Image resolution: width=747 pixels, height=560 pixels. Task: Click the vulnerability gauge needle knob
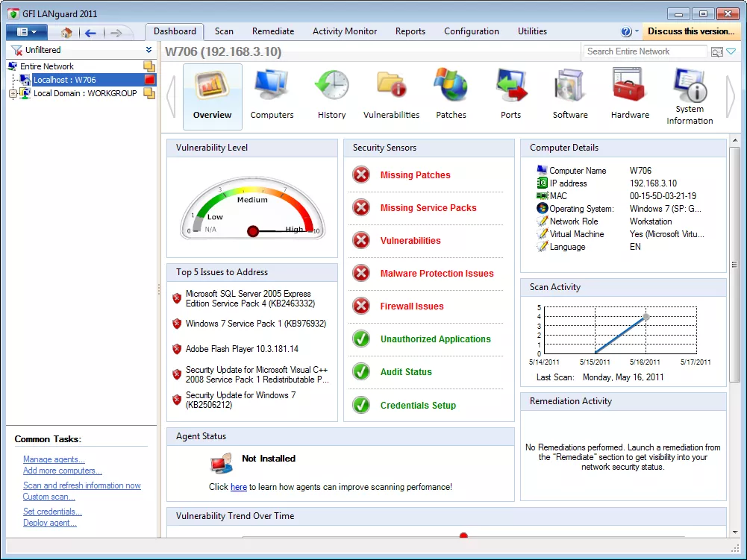point(253,231)
